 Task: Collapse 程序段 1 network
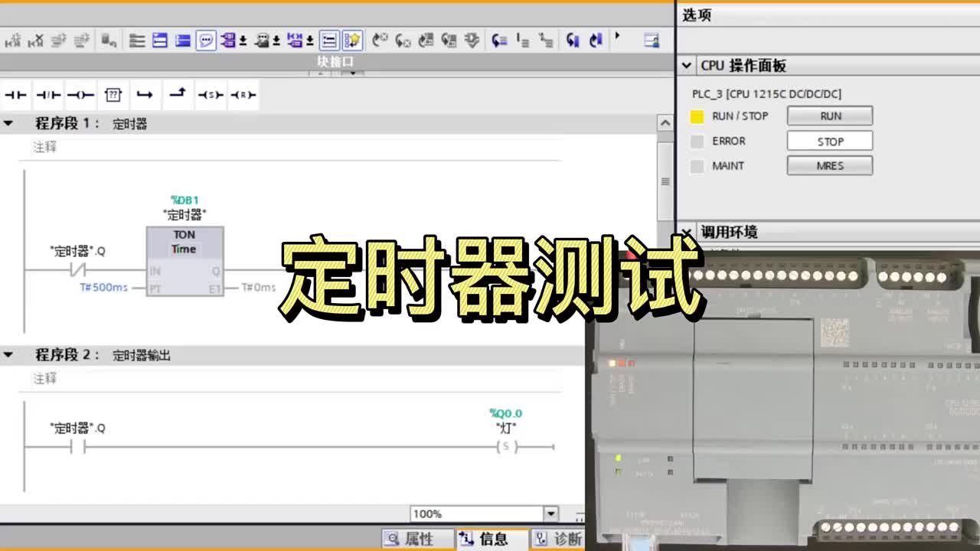point(8,123)
